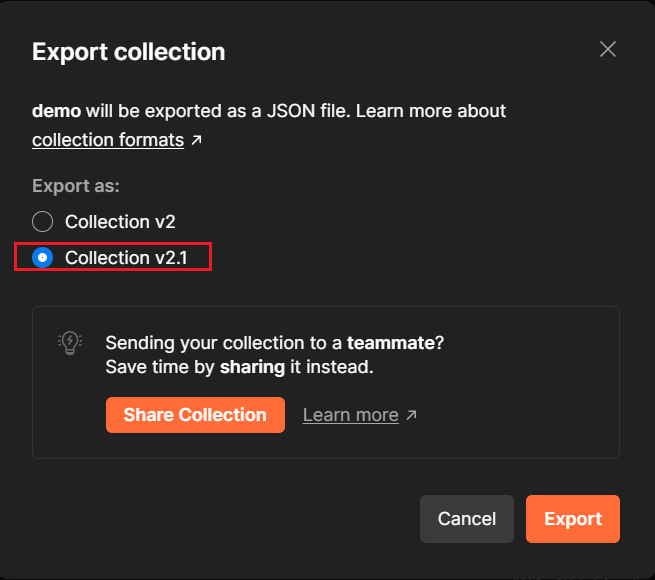Open the collection formats link
Screen dimensions: 655x580
click(108, 140)
